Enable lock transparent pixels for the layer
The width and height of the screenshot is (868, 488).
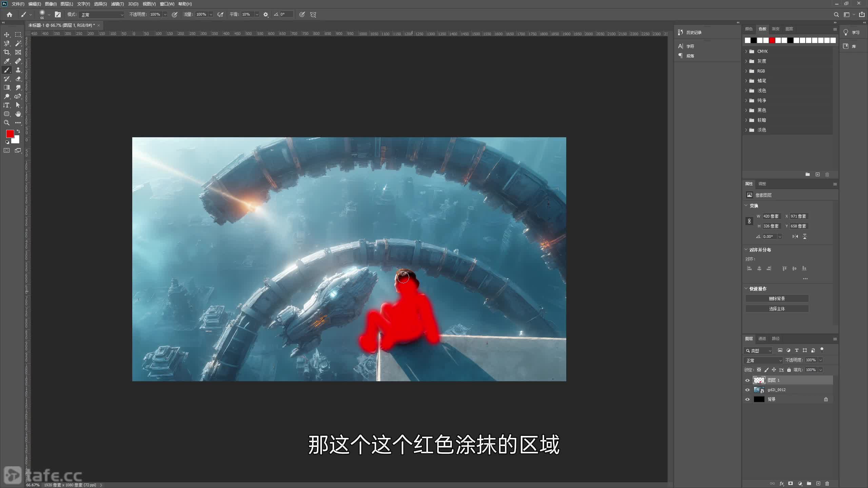click(x=759, y=370)
